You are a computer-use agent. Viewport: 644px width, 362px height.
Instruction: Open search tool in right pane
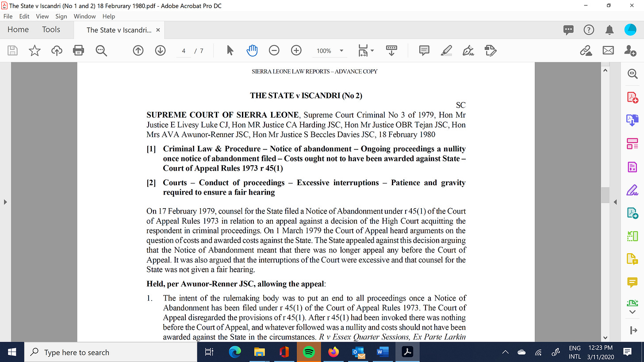tap(632, 74)
